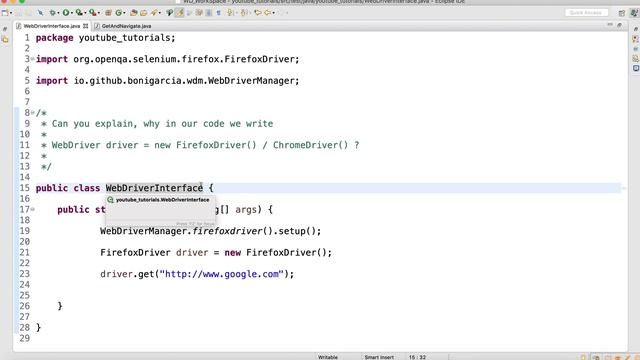640x360 pixels.
Task: Collapse the comment block on line 8
Action: coord(33,113)
